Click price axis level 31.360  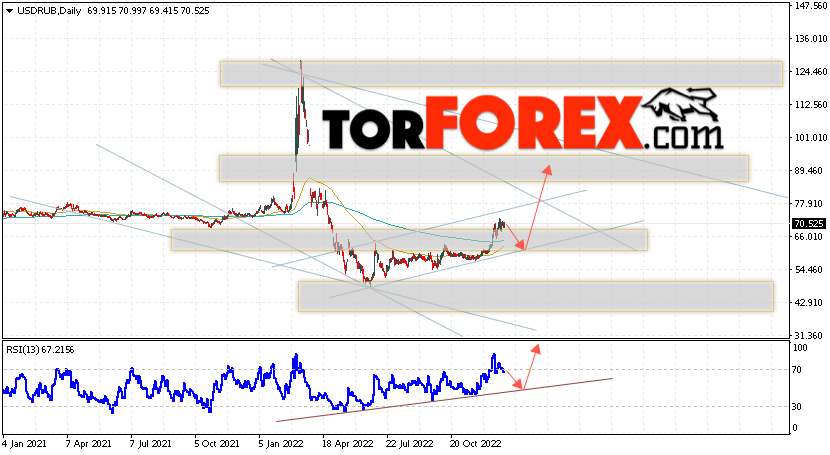tap(808, 335)
